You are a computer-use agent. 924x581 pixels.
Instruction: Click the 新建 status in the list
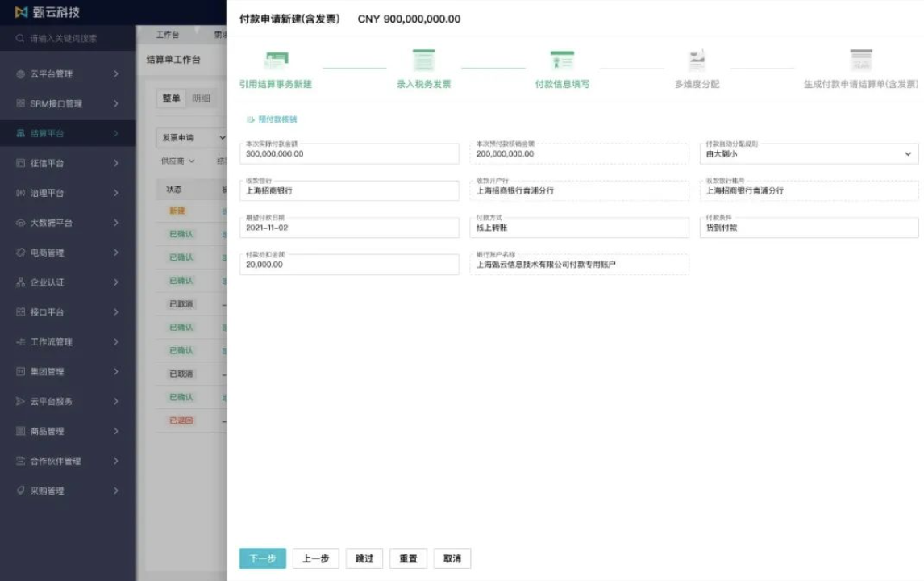177,211
